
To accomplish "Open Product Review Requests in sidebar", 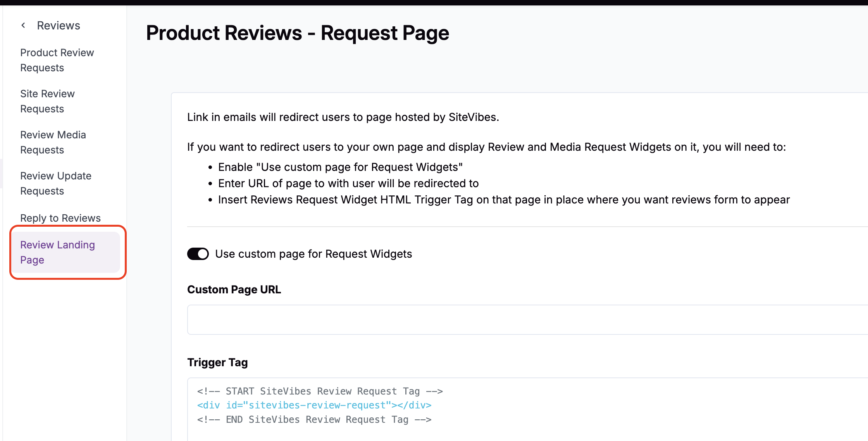I will 57,60.
